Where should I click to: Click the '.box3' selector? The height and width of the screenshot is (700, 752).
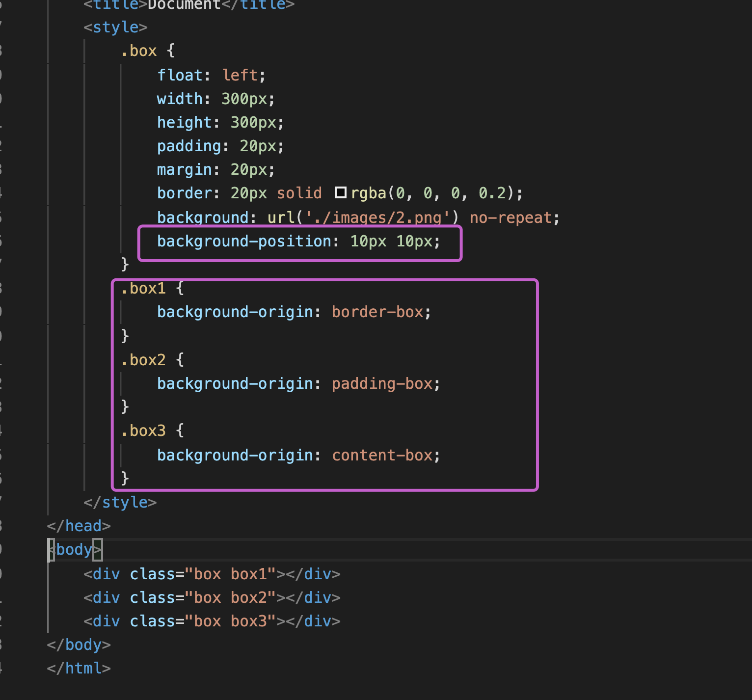click(x=143, y=431)
